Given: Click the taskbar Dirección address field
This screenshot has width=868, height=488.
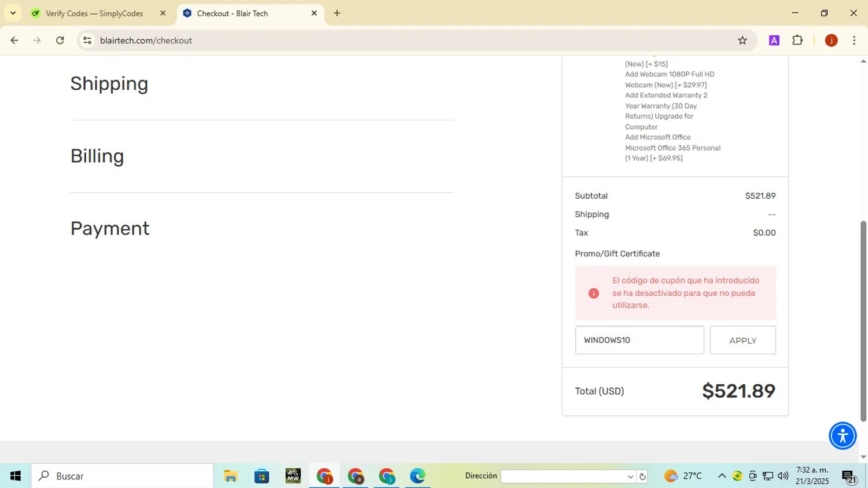Looking at the screenshot, I should [x=563, y=476].
